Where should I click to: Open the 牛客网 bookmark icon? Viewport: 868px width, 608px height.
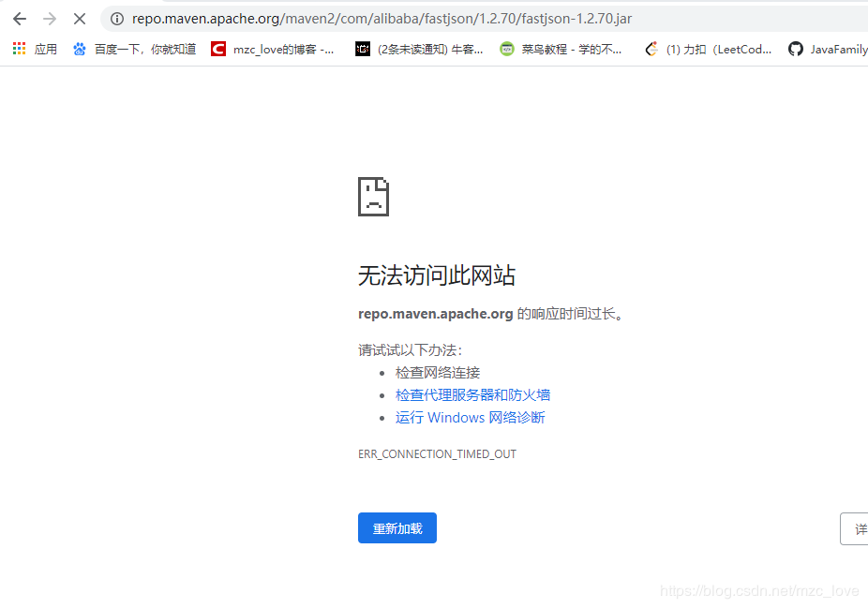tap(363, 49)
